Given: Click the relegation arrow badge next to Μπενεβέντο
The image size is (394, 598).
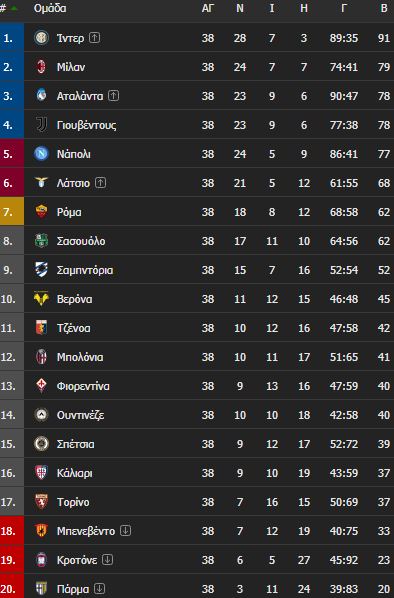Looking at the screenshot, I should coord(125,530).
